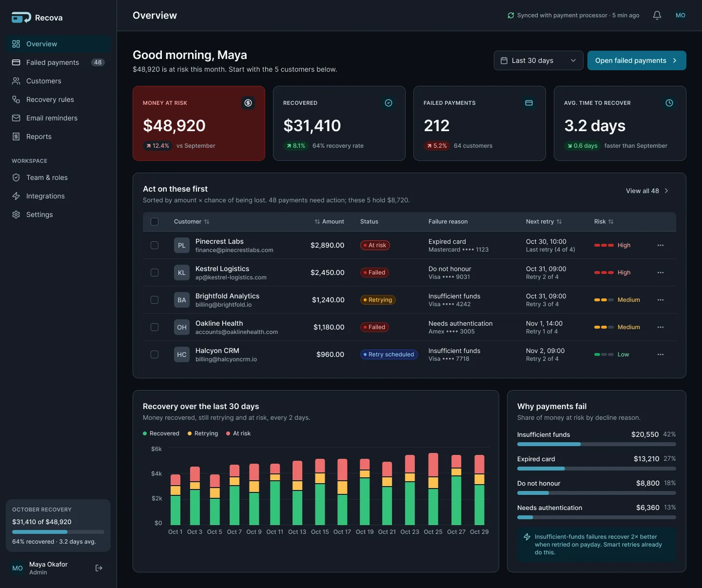Click Open failed payments button
702x588 pixels.
637,60
